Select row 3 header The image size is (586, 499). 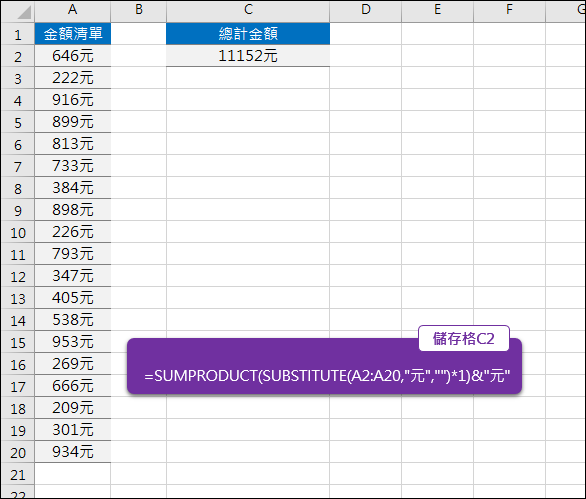(18, 78)
